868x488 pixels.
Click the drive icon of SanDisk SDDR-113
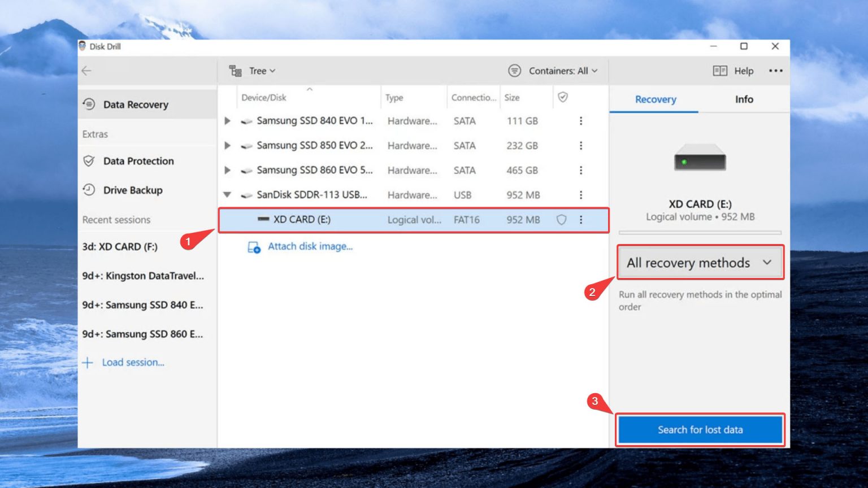(246, 195)
